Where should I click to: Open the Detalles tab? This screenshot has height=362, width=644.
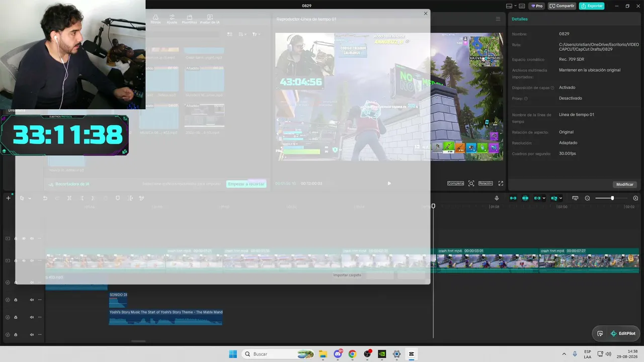click(520, 19)
